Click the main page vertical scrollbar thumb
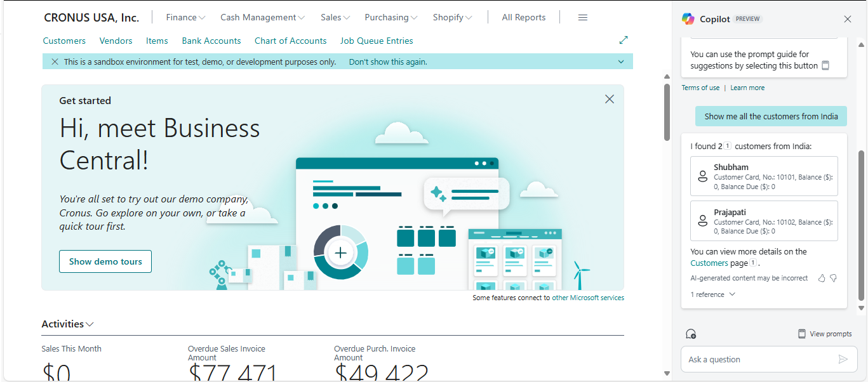Screen dimensions: 868x382 coord(667,112)
